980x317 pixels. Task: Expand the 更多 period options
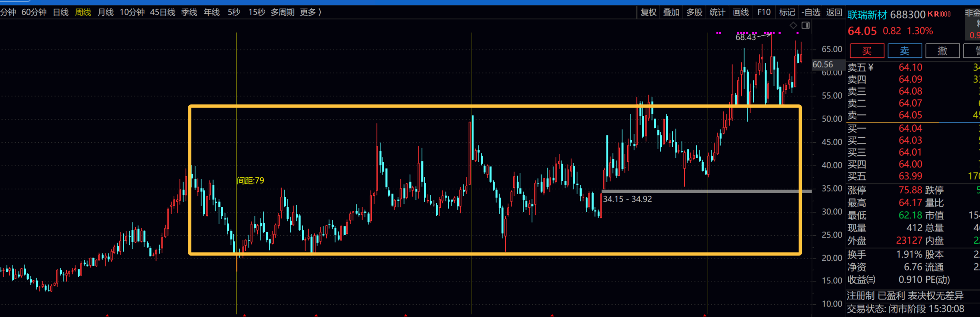(x=310, y=12)
